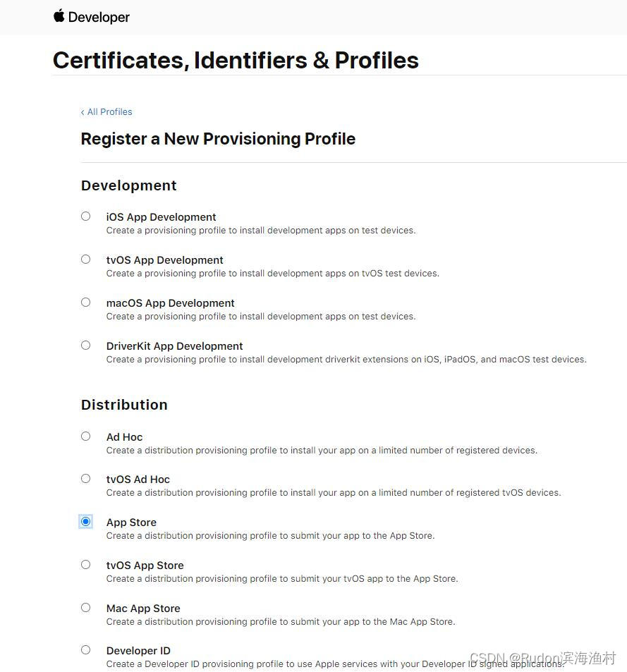Click the tvOS App Store label
627x672 pixels.
click(145, 566)
